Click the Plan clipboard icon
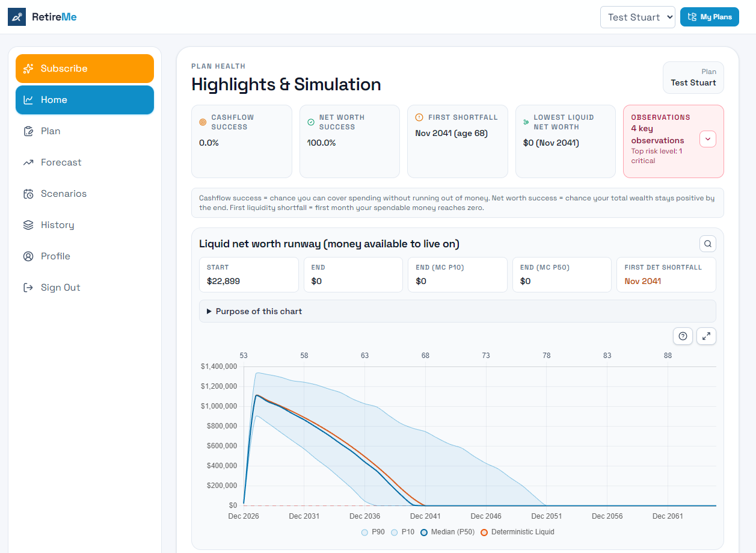The image size is (756, 553). click(28, 131)
